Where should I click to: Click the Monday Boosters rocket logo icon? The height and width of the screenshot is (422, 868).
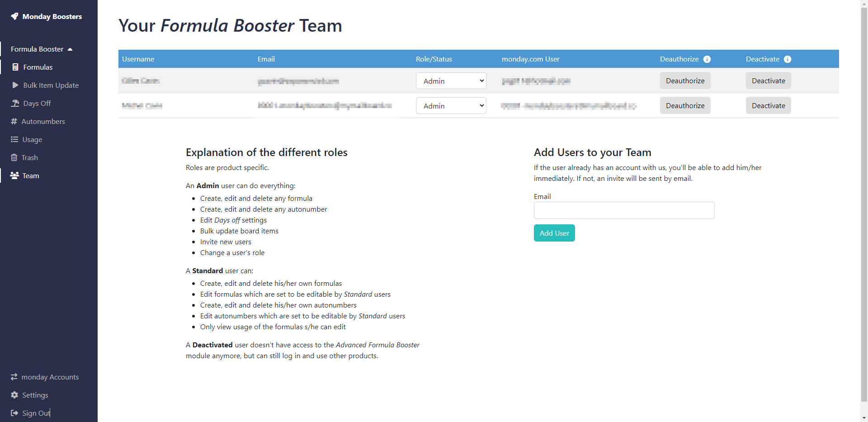[x=14, y=16]
